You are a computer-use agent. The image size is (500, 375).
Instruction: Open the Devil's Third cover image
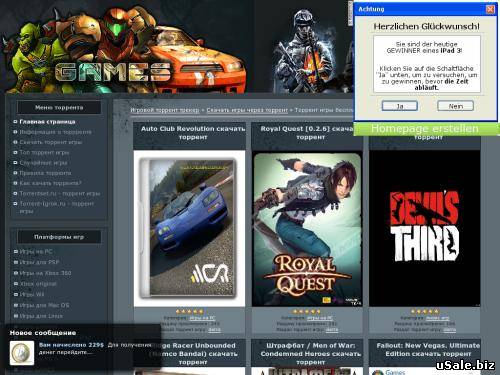[x=425, y=228]
